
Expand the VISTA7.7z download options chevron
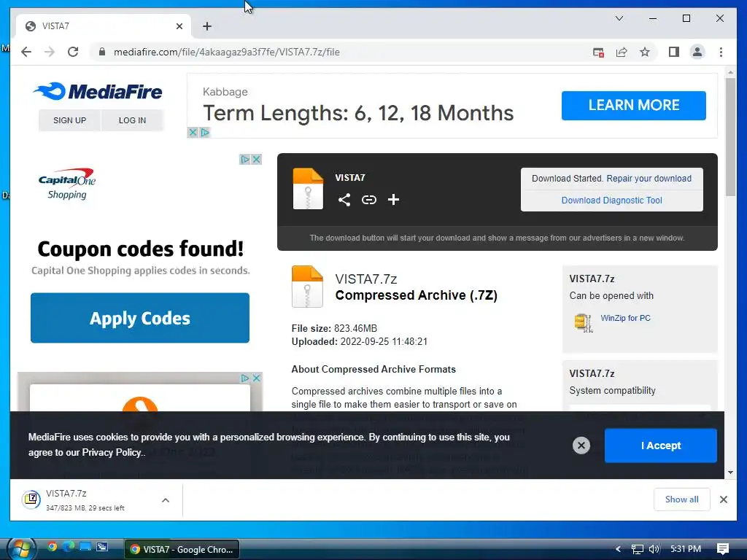coord(166,500)
